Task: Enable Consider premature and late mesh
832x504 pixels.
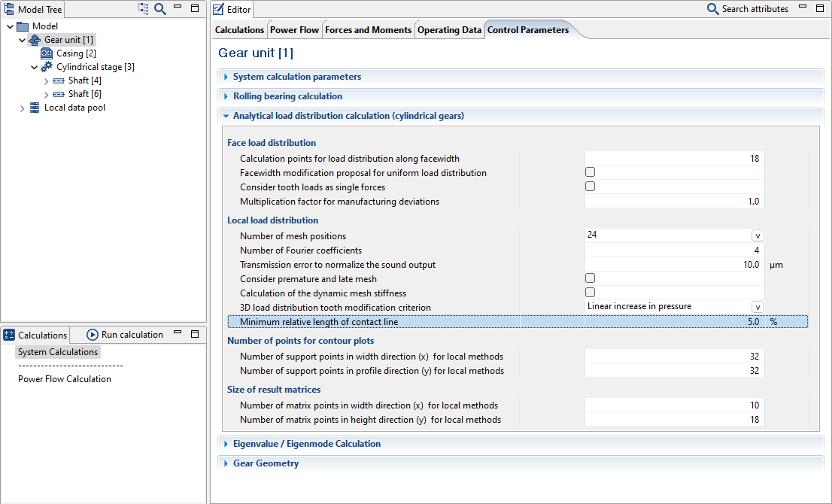Action: tap(591, 278)
